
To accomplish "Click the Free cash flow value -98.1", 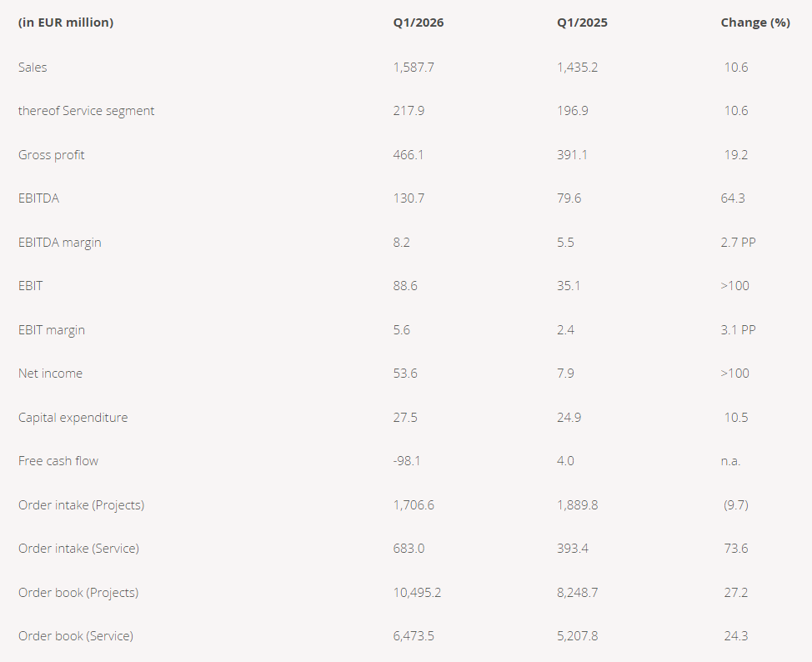I will point(407,461).
